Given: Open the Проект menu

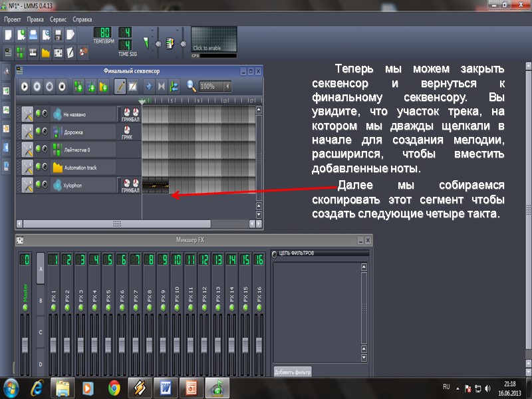Looking at the screenshot, I should pos(13,19).
